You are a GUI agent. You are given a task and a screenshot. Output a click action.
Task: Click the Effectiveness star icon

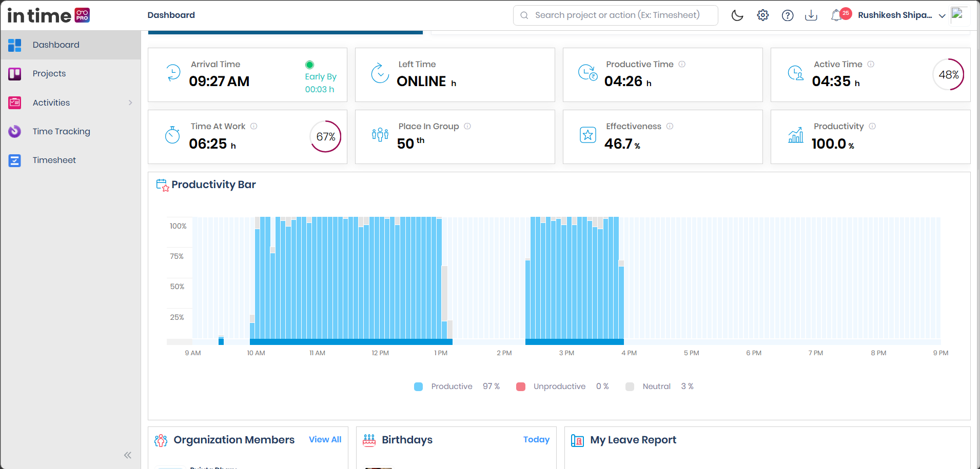pos(588,135)
